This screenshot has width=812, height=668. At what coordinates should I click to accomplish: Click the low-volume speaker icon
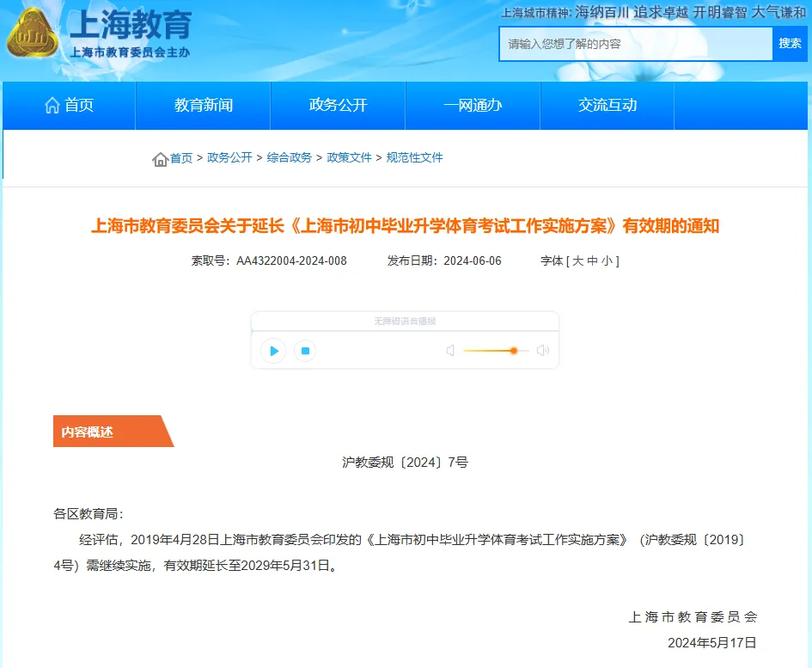pyautogui.click(x=450, y=351)
